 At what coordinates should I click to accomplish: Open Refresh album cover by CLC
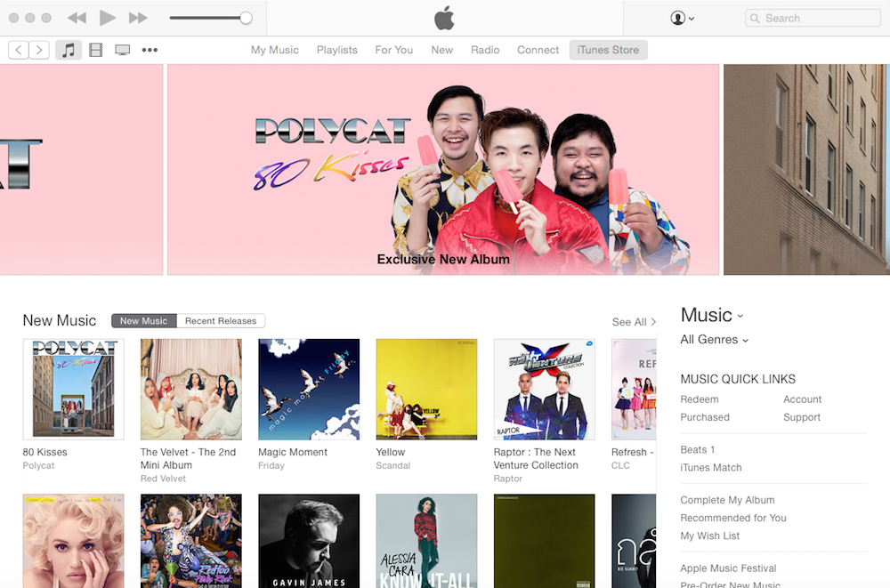point(634,390)
